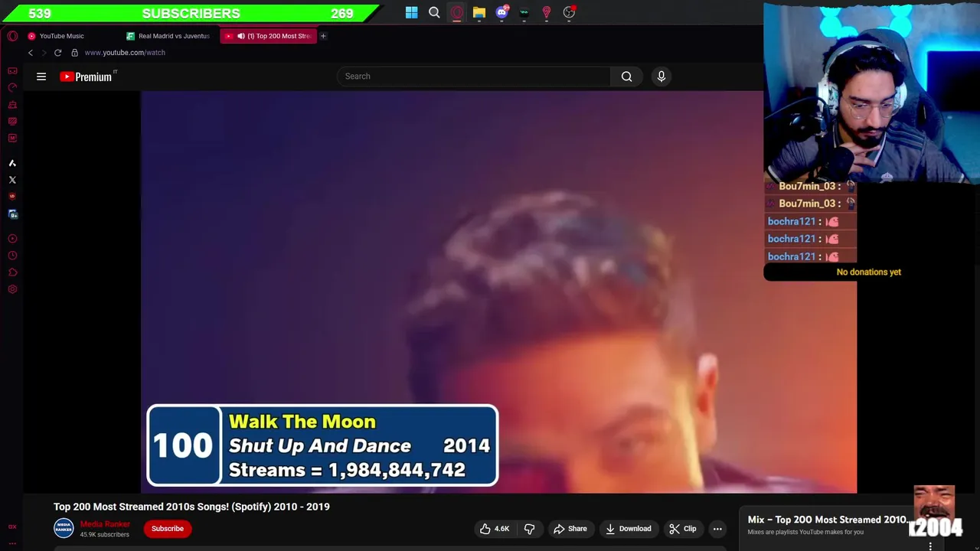Viewport: 980px width, 551px height.
Task: Go back to previous page
Action: point(31,53)
